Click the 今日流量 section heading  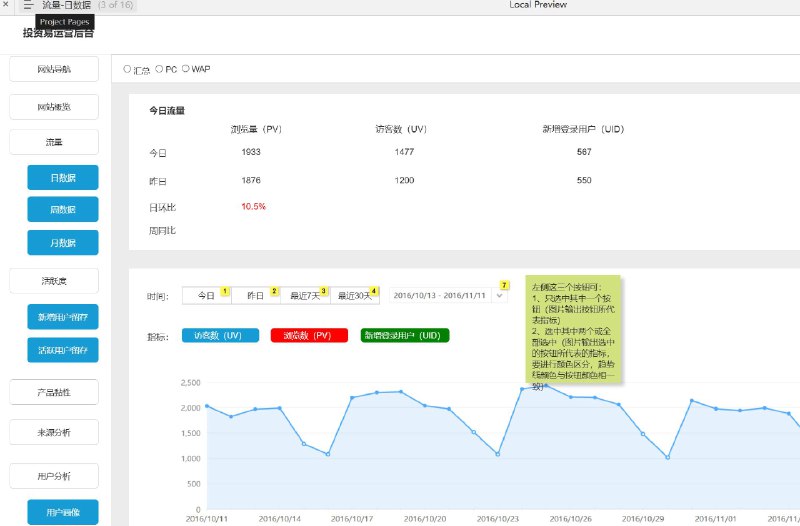[167, 111]
